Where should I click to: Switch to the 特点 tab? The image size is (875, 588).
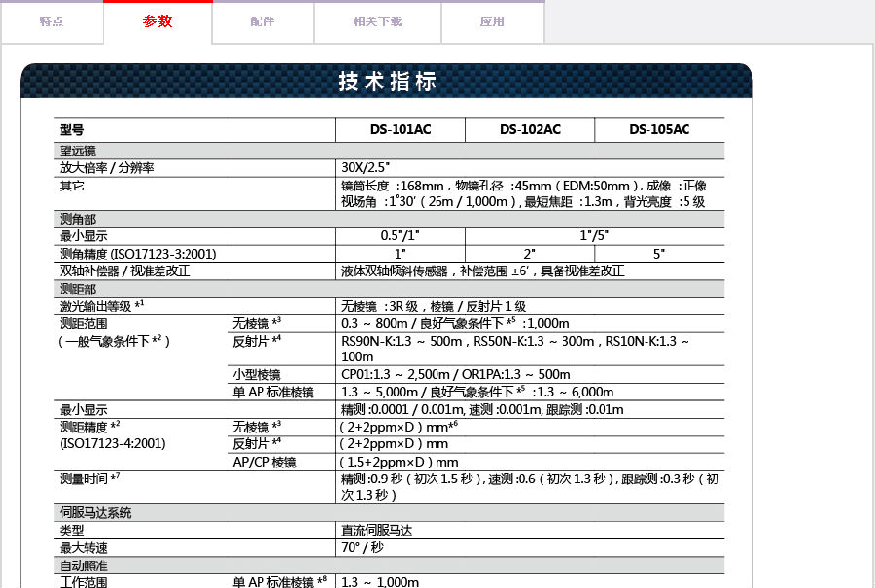click(x=52, y=21)
